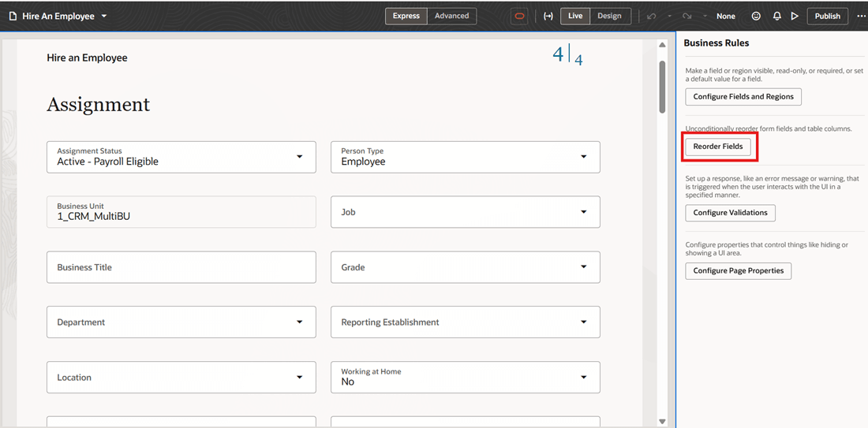
Task: Click the 'Set up a response' validation description
Action: 773,187
